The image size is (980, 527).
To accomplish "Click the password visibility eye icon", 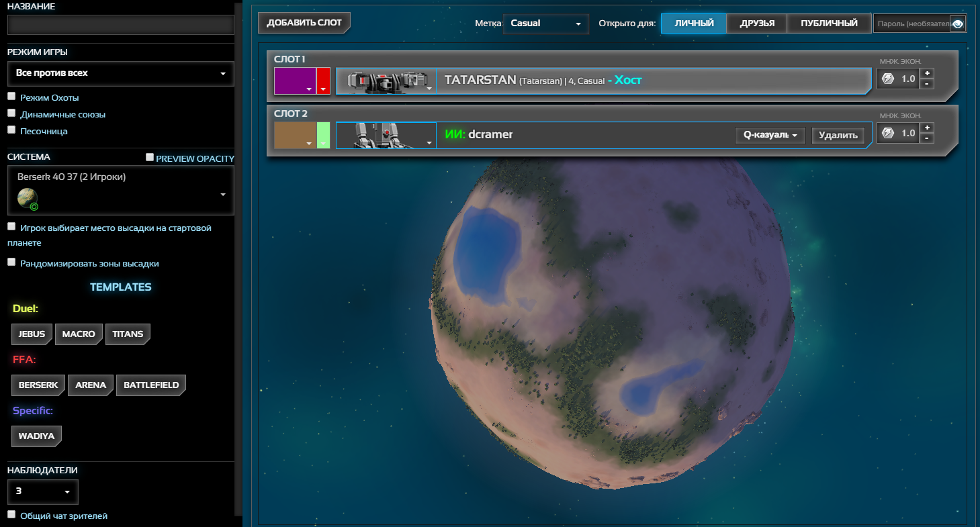I will [958, 24].
